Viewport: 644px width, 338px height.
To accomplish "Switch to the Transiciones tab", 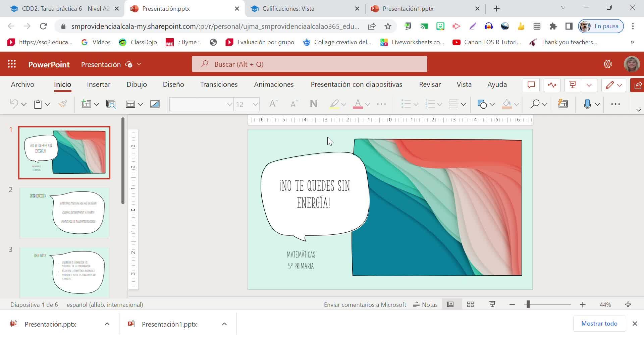I will pos(219,84).
